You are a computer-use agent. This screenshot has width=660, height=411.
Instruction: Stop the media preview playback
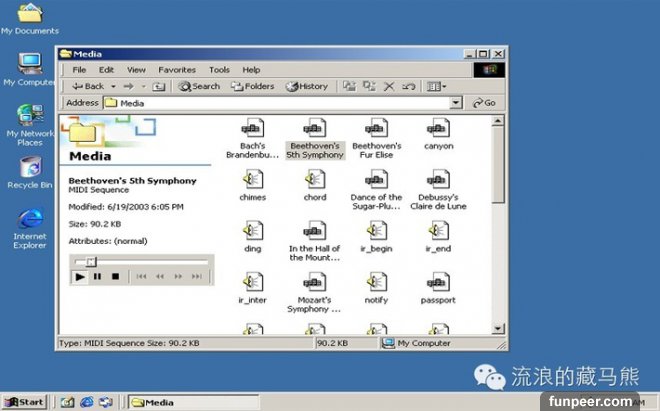pyautogui.click(x=115, y=276)
